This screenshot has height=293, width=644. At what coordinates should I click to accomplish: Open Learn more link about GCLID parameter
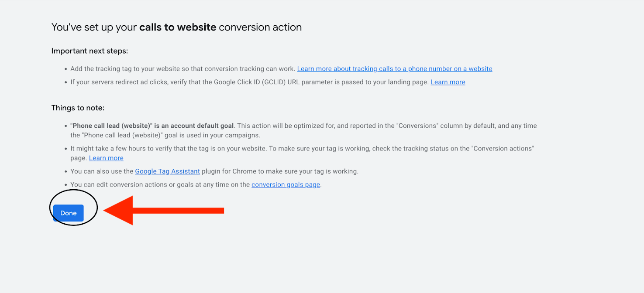[448, 82]
